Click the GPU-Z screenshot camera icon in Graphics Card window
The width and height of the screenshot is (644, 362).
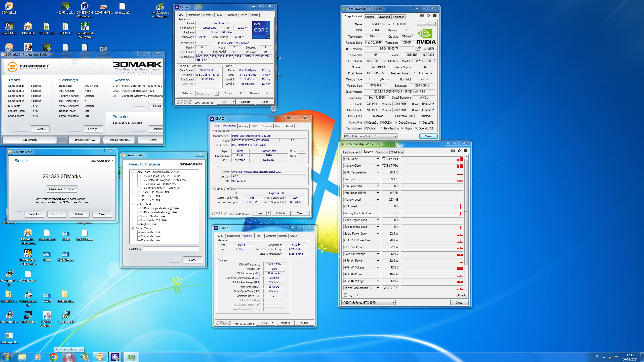tap(422, 15)
